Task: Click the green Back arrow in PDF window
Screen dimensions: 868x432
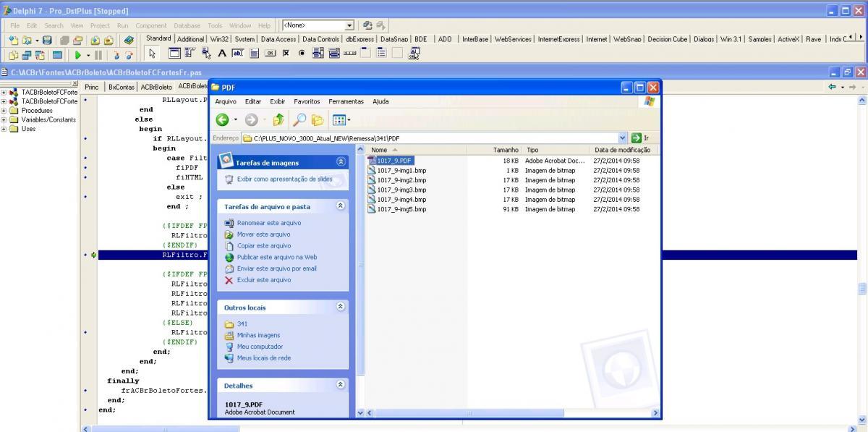Action: point(223,120)
